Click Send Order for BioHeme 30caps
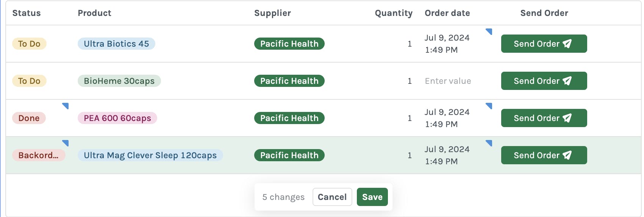 [544, 81]
